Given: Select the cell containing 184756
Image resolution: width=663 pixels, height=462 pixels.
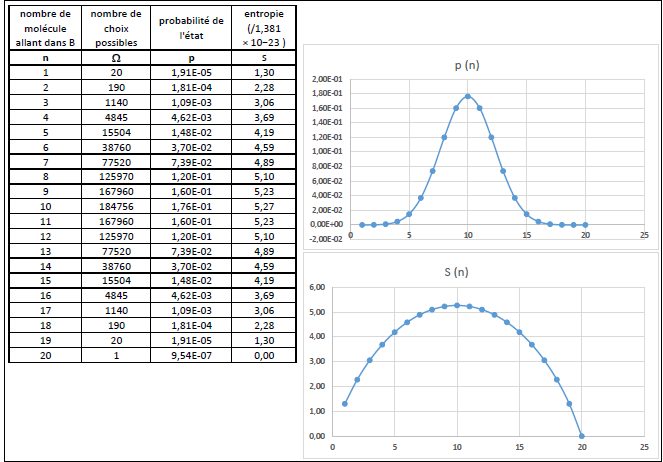Looking at the screenshot, I should pyautogui.click(x=116, y=207).
